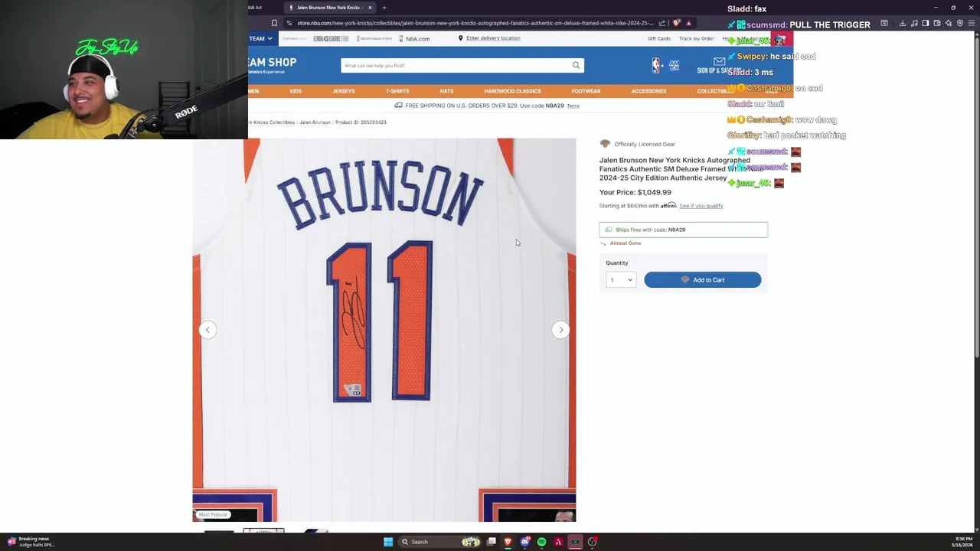The width and height of the screenshot is (980, 551).
Task: Click the envelope sign-up icon in header
Action: 719,61
